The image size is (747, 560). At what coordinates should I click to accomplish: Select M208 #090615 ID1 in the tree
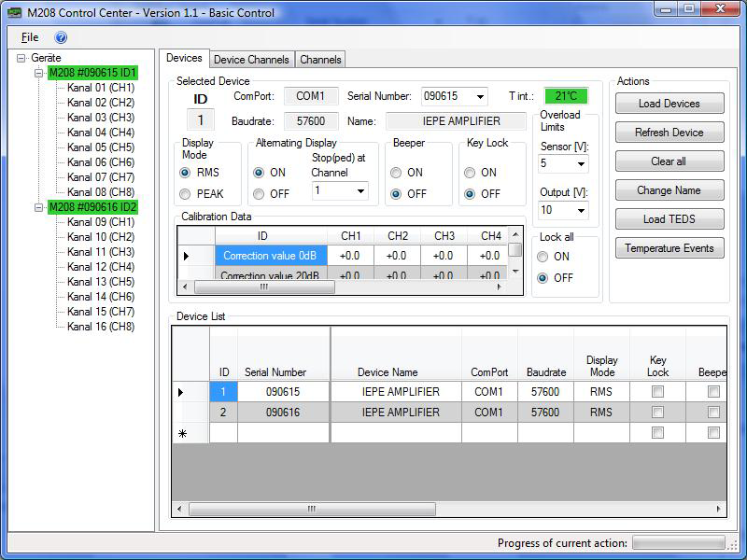click(x=92, y=73)
